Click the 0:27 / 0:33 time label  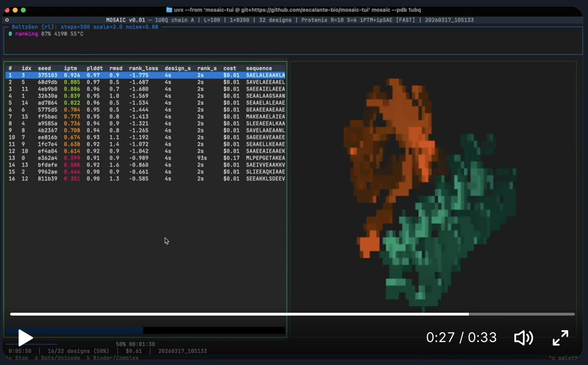tap(461, 337)
